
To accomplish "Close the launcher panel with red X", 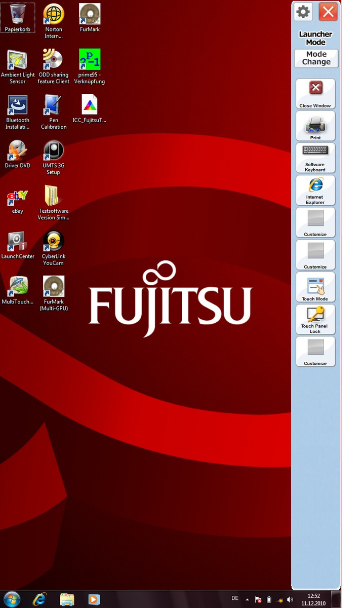I will (x=328, y=11).
